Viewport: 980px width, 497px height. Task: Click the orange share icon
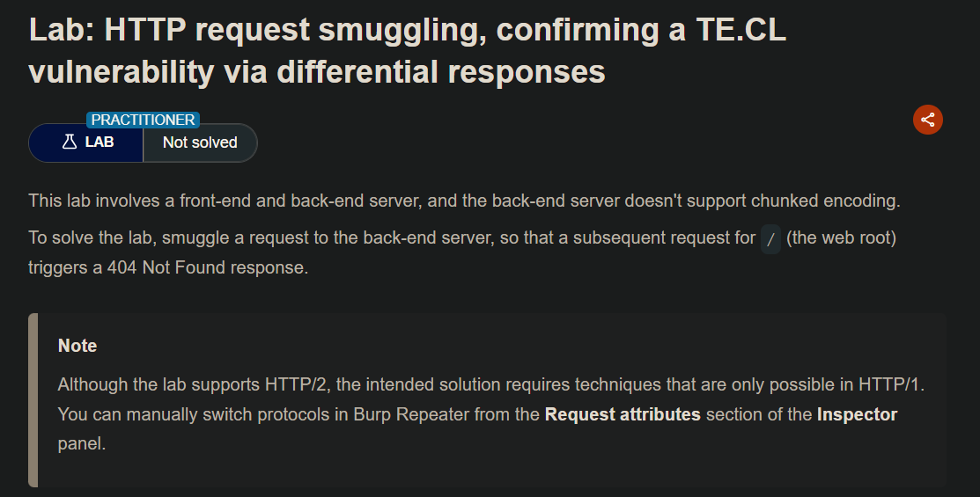(x=928, y=120)
